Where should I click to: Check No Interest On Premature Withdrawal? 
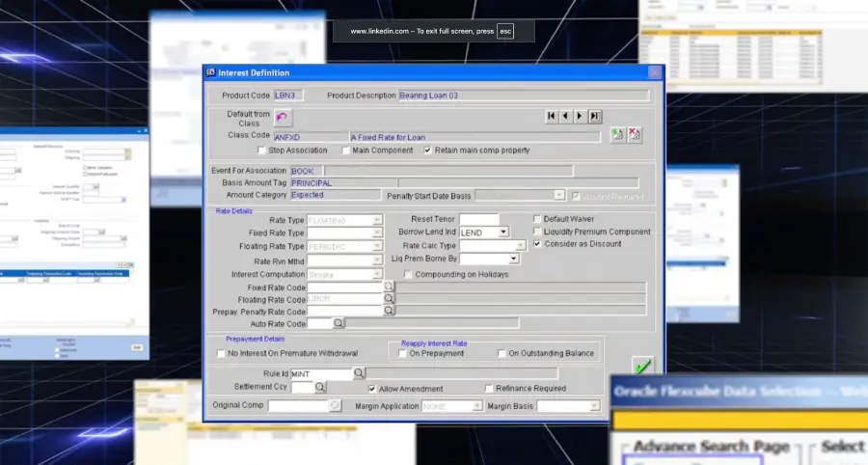(221, 354)
